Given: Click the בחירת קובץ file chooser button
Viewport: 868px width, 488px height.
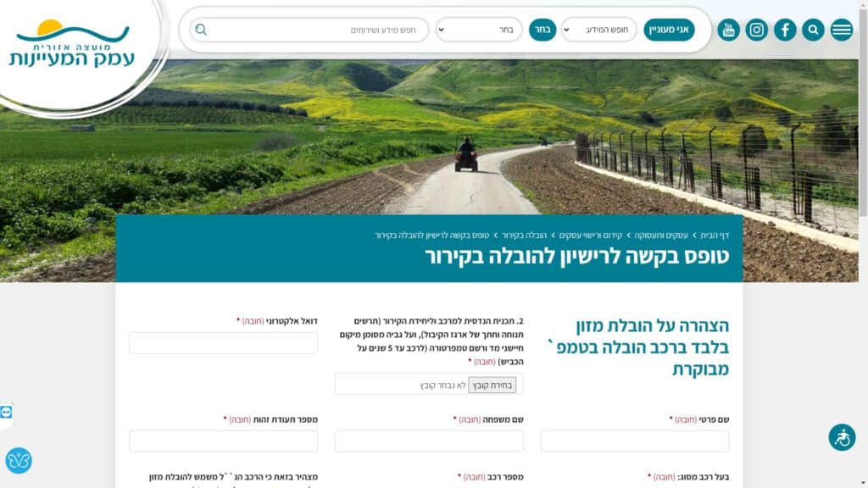Looking at the screenshot, I should (x=492, y=385).
